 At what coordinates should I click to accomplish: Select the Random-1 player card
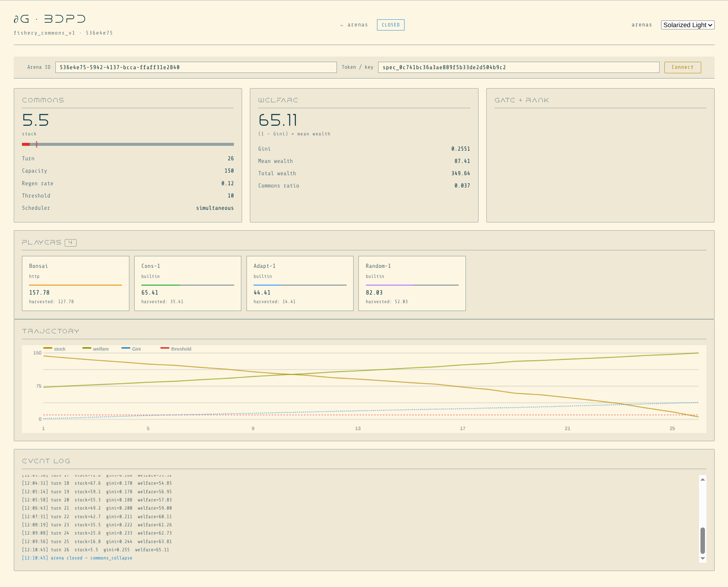click(412, 283)
